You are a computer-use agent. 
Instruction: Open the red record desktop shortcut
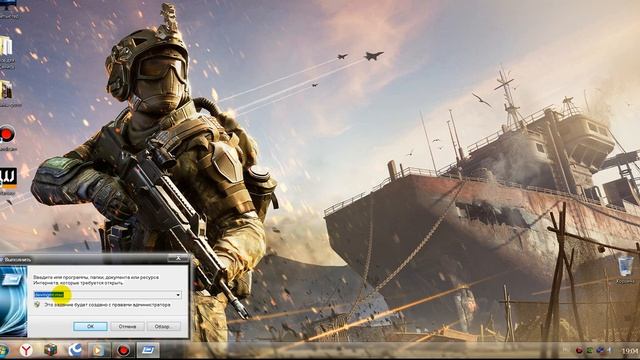[x=7, y=134]
